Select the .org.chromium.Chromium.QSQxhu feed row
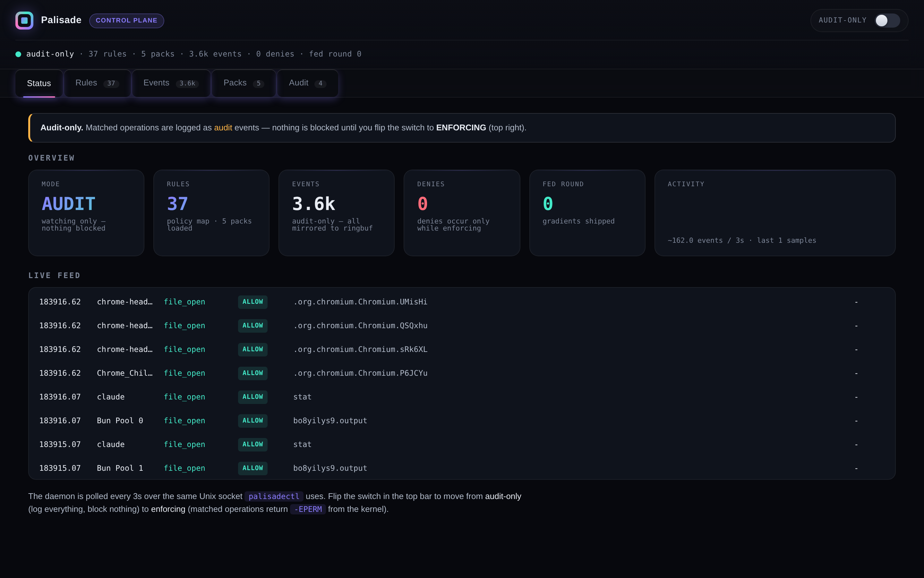Screen dimensions: 924x578 click(x=462, y=326)
